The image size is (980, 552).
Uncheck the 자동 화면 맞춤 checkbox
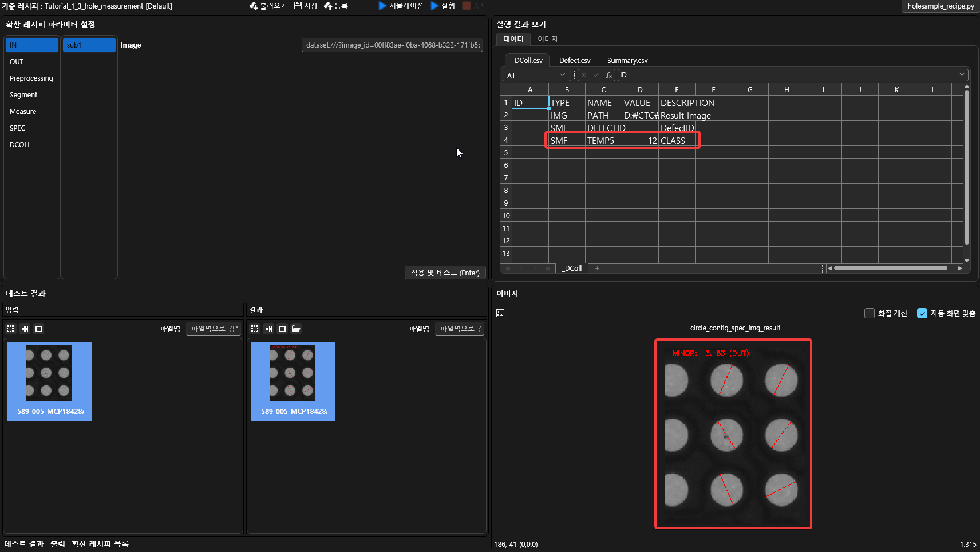tap(922, 313)
